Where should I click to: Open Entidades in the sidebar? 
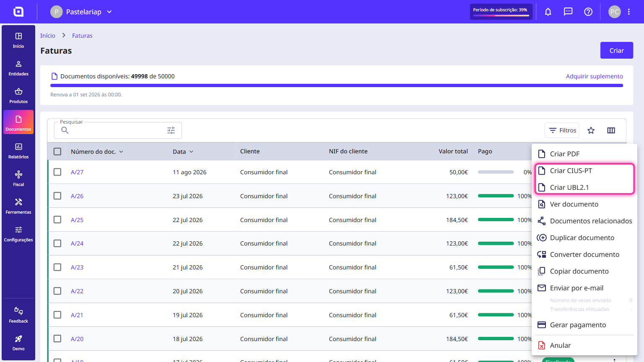(x=18, y=68)
